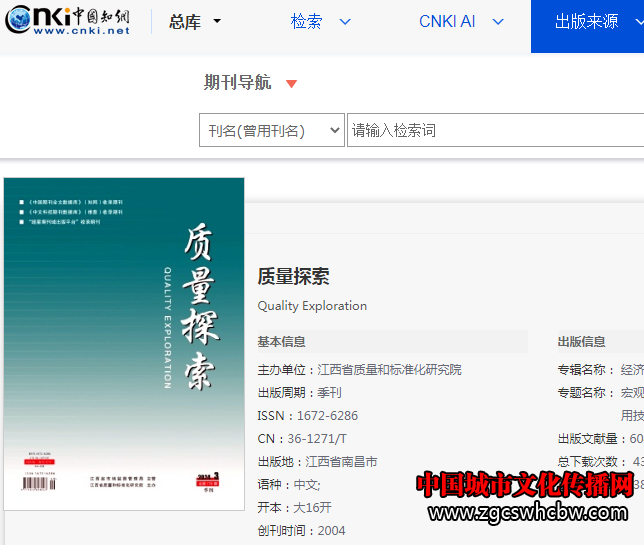Open the 总库 database selector

coord(185,22)
